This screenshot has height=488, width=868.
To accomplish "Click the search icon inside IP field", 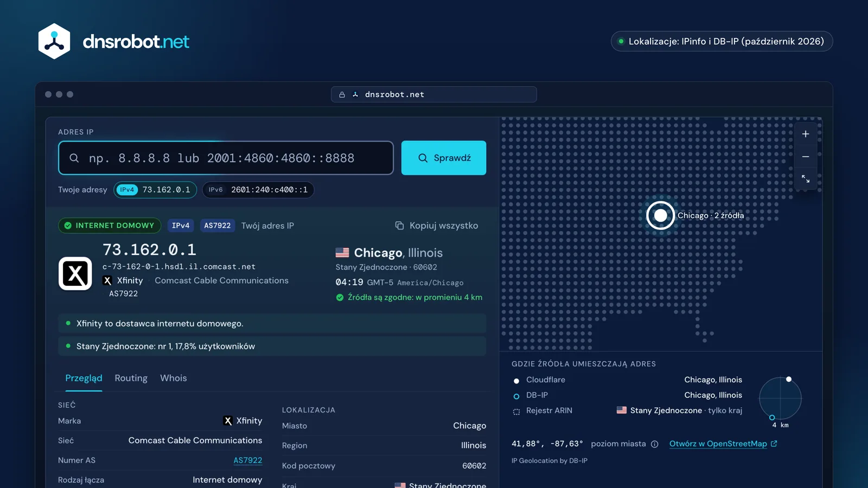I will pos(74,158).
